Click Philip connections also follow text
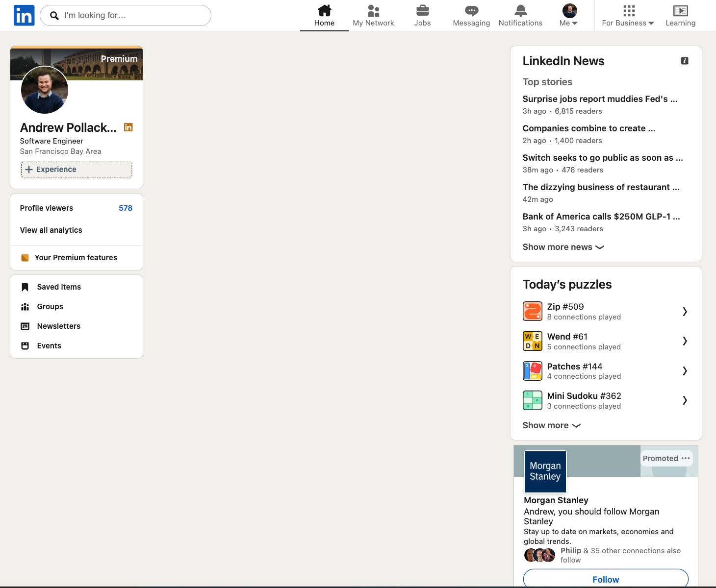Screen dimensions: 716x588 click(x=620, y=555)
